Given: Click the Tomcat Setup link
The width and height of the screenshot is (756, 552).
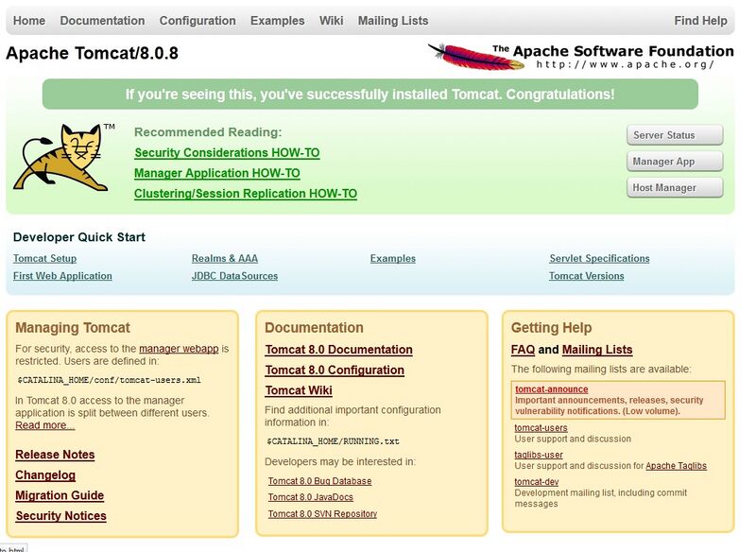Looking at the screenshot, I should click(x=44, y=258).
